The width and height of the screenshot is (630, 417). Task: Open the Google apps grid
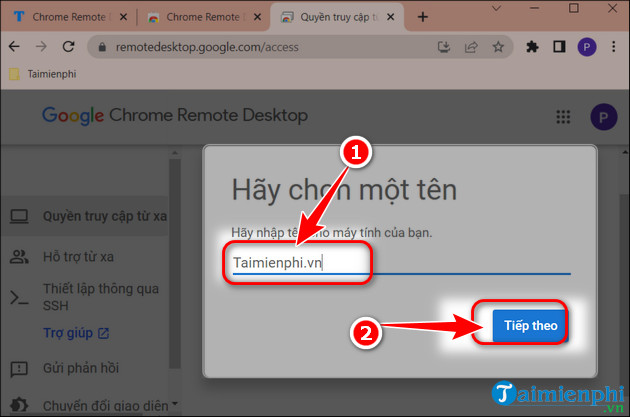click(x=563, y=117)
